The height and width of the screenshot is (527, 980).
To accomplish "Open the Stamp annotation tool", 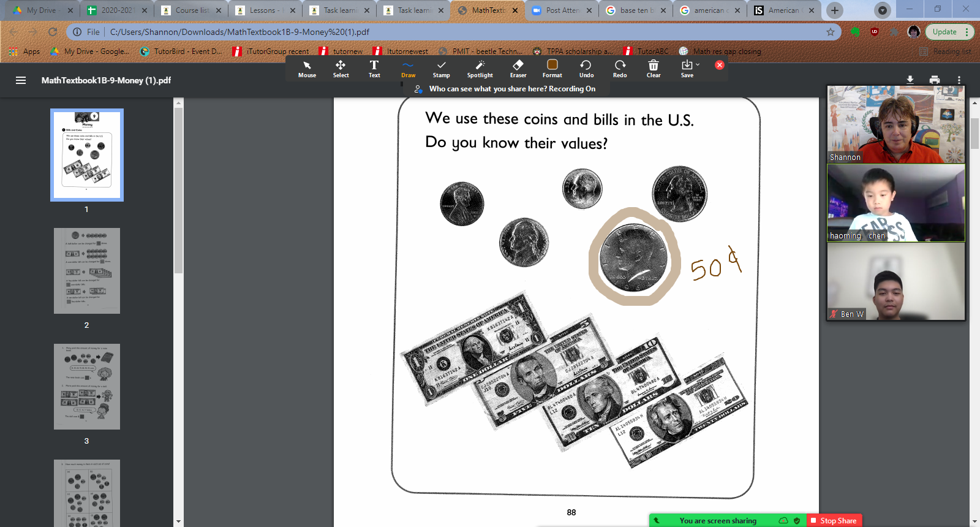I will (x=441, y=69).
